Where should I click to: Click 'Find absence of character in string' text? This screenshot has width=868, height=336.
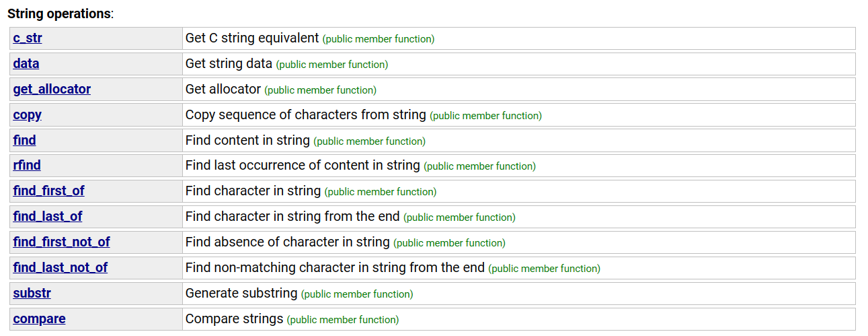(288, 242)
